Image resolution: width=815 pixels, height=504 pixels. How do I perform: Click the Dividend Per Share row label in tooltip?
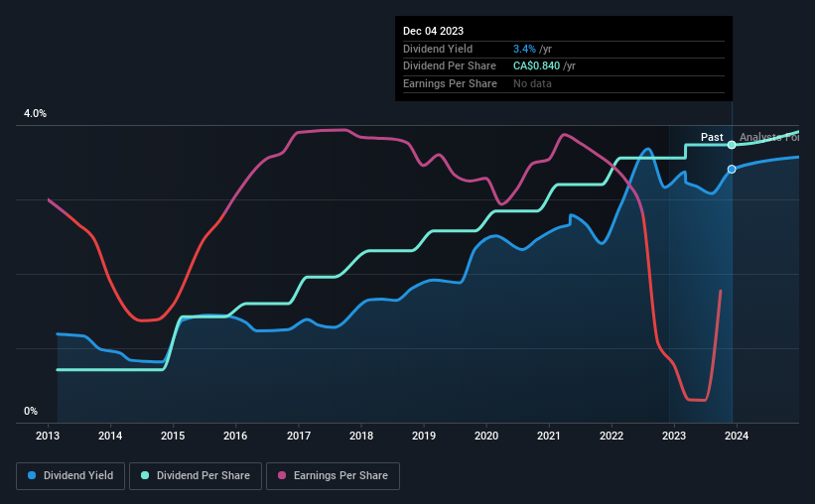pos(450,66)
